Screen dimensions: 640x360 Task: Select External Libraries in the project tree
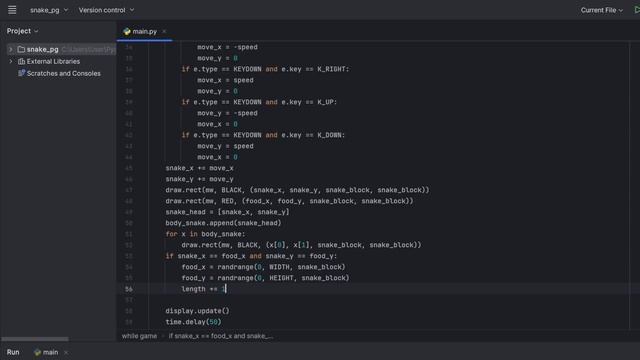[53, 61]
